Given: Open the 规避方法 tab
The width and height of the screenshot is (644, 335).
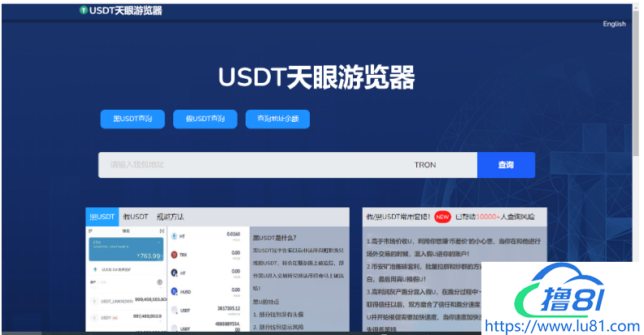Looking at the screenshot, I should pos(169,217).
